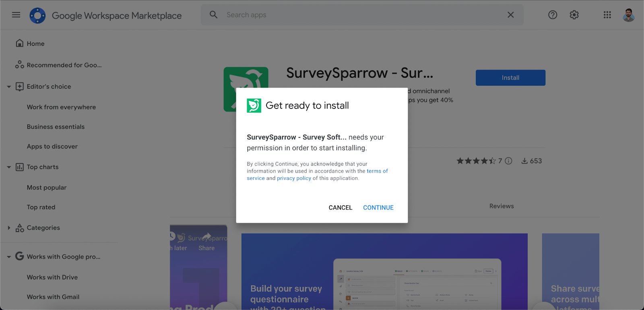Screen dimensions: 644x310
Task: Click Top charts label
Action: pos(43,167)
